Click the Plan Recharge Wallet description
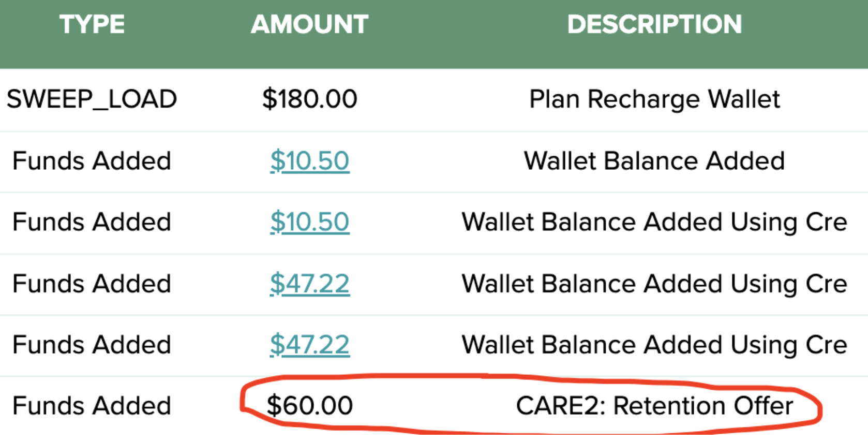This screenshot has width=868, height=442. point(654,99)
